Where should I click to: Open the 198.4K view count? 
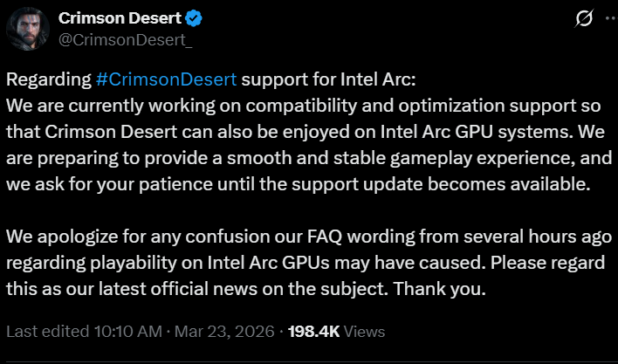[312, 332]
